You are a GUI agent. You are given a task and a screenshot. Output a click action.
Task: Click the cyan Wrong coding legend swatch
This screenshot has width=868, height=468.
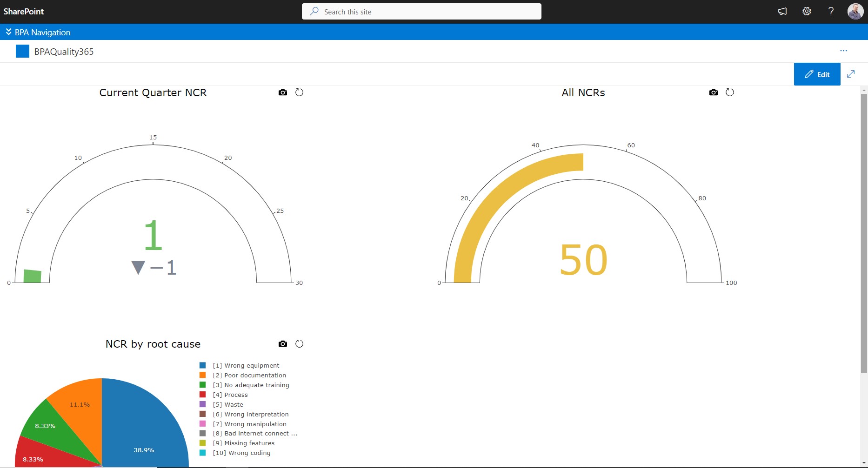[x=202, y=453]
